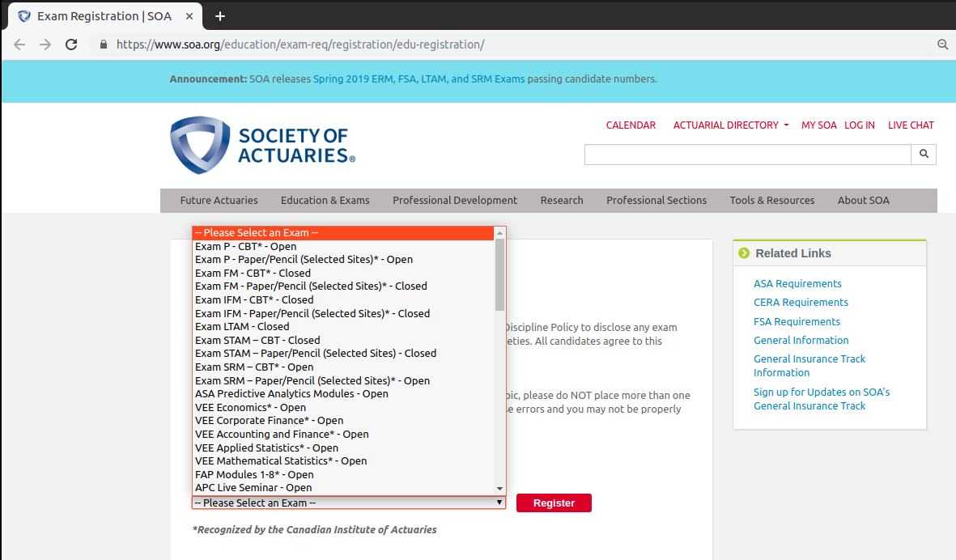The width and height of the screenshot is (956, 560).
Task: Click the zoom magnifier icon in address bar
Action: [942, 45]
